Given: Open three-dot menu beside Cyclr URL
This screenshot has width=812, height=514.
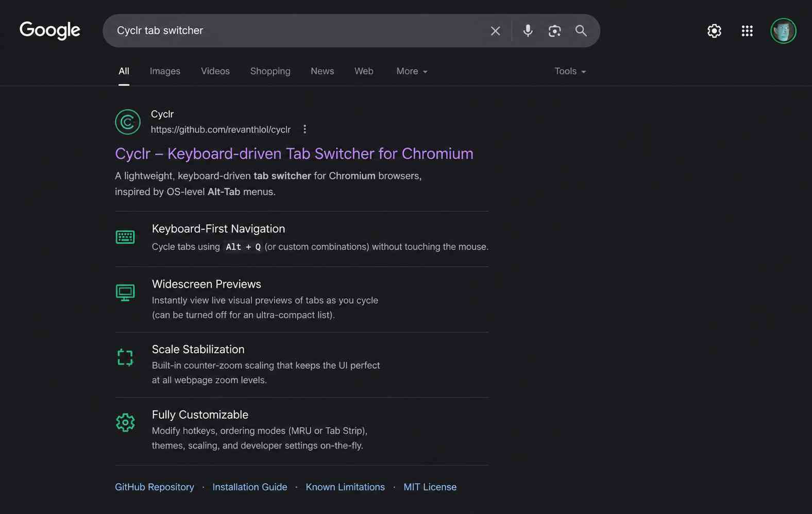Looking at the screenshot, I should click(x=304, y=129).
